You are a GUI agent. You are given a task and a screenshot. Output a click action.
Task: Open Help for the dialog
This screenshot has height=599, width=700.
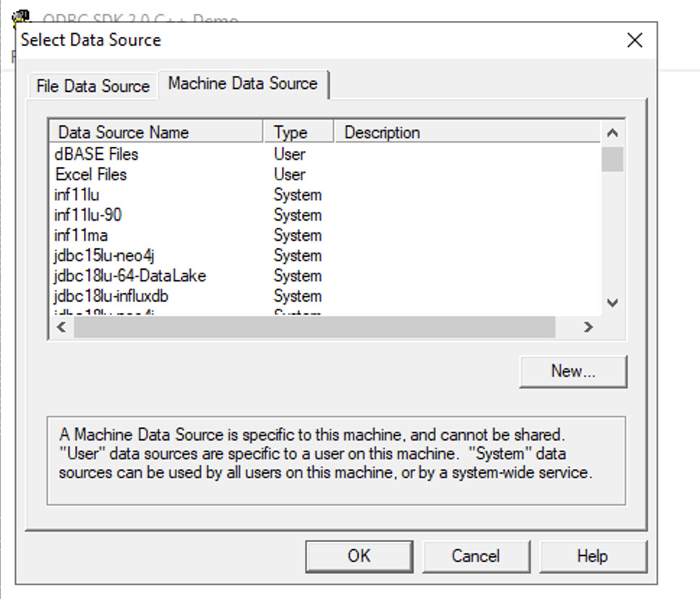(x=594, y=556)
